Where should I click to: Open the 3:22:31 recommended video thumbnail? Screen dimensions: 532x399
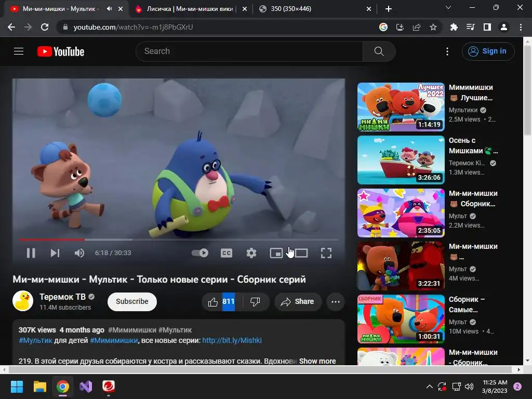click(x=401, y=265)
